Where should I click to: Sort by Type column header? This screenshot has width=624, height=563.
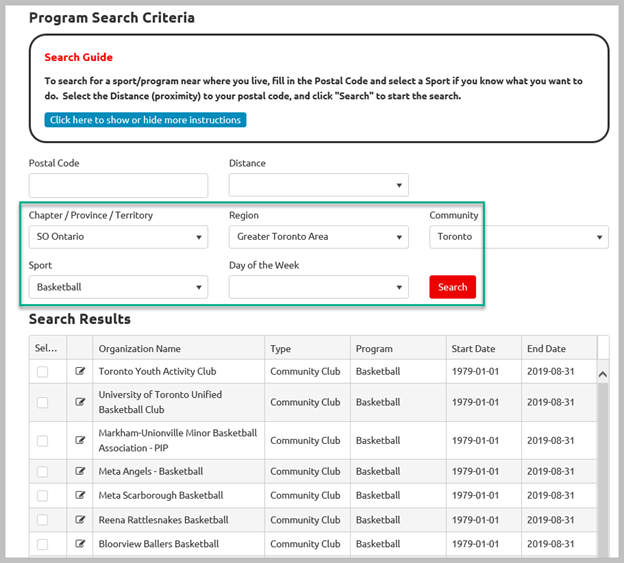307,348
